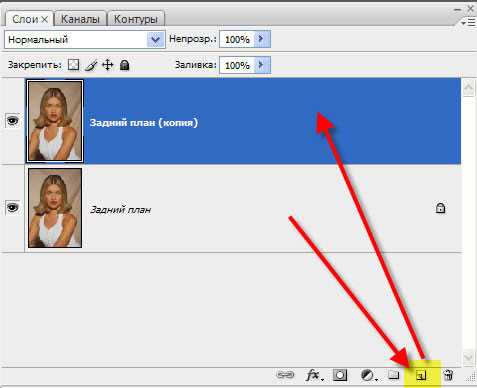Open the Непрозр. opacity slider arrow
The image size is (477, 388).
pos(262,39)
